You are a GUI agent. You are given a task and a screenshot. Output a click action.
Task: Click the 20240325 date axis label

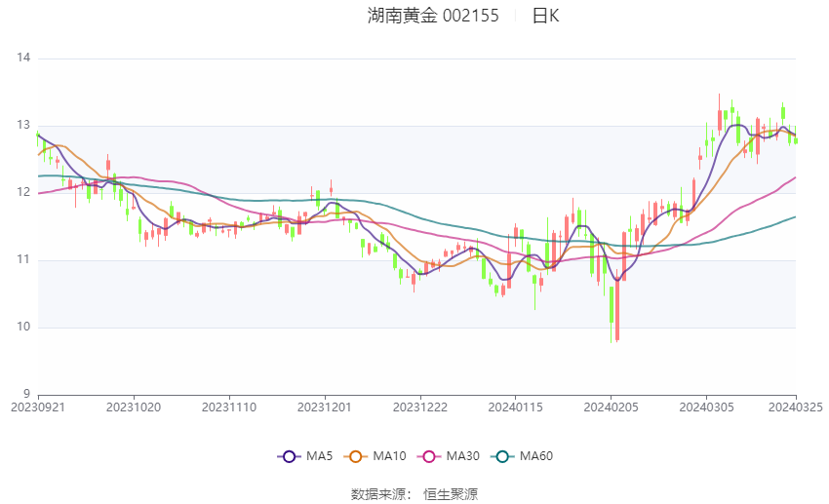pos(795,407)
